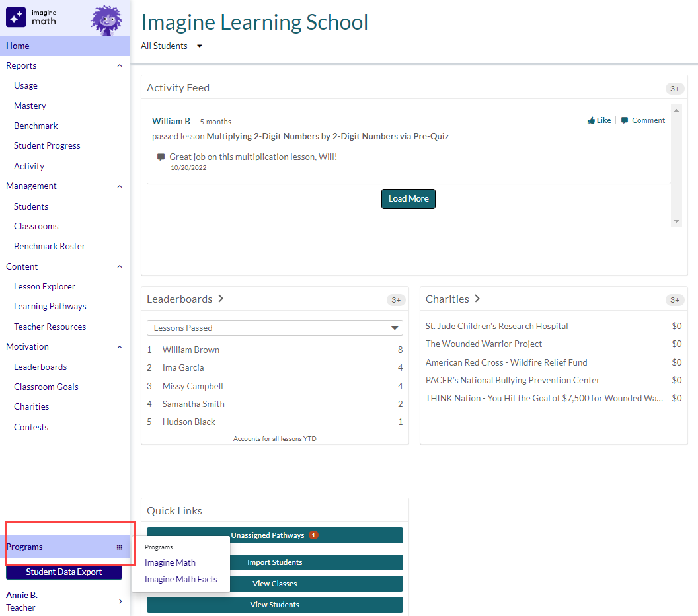Click Samantha Smith in the leaderboard
This screenshot has width=698, height=616.
(x=193, y=404)
